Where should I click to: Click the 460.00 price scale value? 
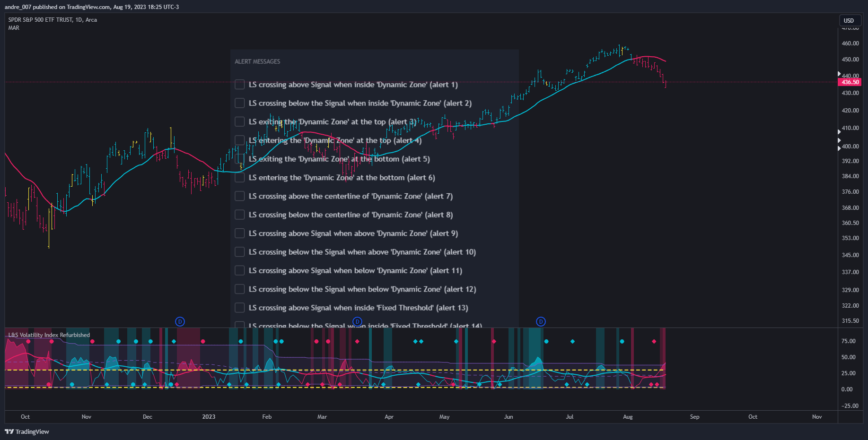coord(850,43)
